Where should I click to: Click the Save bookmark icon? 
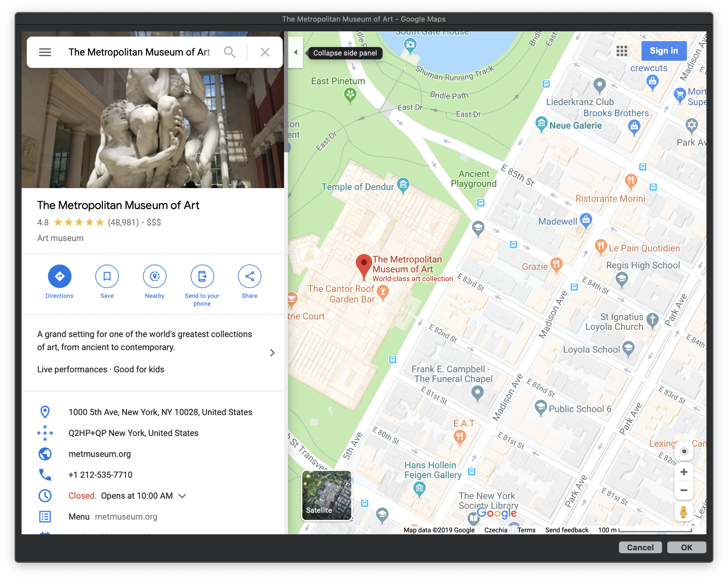107,276
